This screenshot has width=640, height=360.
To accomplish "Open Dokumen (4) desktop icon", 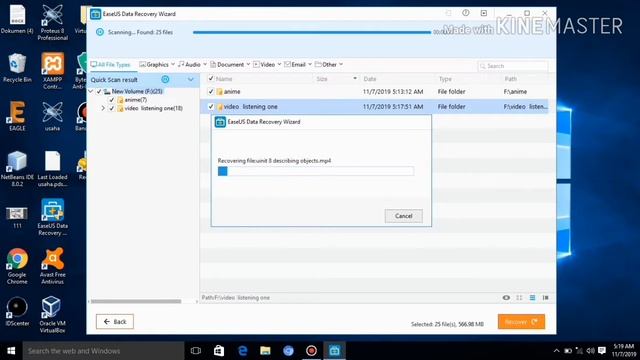I will point(17,19).
